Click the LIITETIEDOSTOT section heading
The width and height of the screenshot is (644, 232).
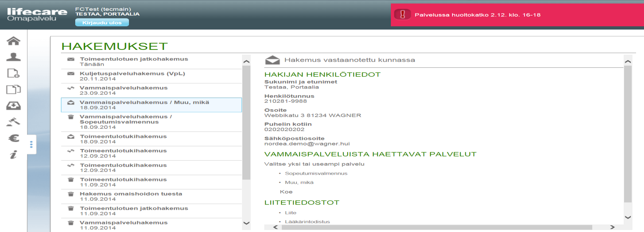tap(302, 203)
